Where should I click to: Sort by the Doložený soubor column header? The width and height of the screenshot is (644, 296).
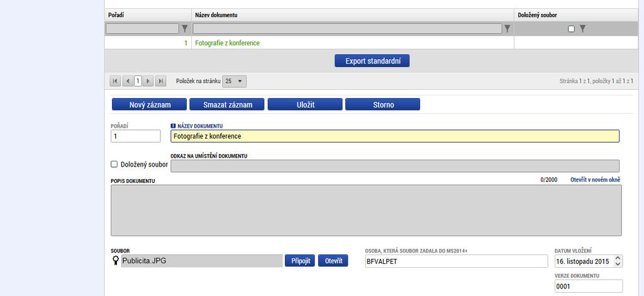click(537, 15)
